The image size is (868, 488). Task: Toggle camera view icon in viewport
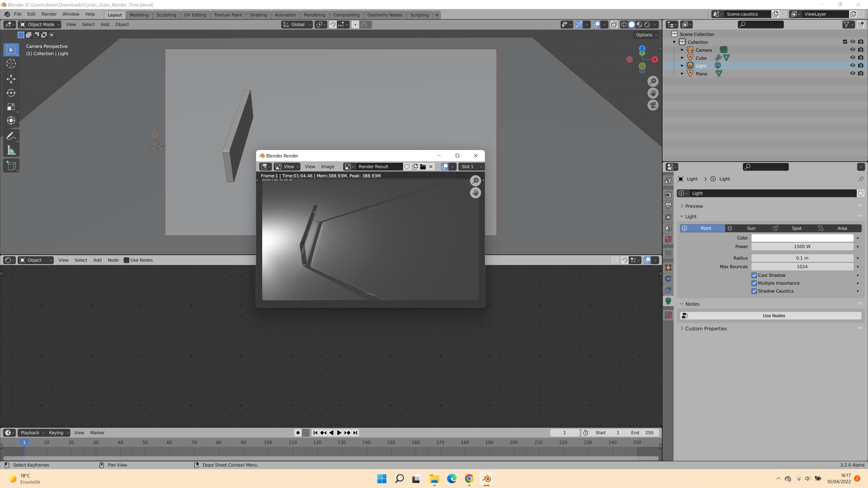tap(653, 106)
